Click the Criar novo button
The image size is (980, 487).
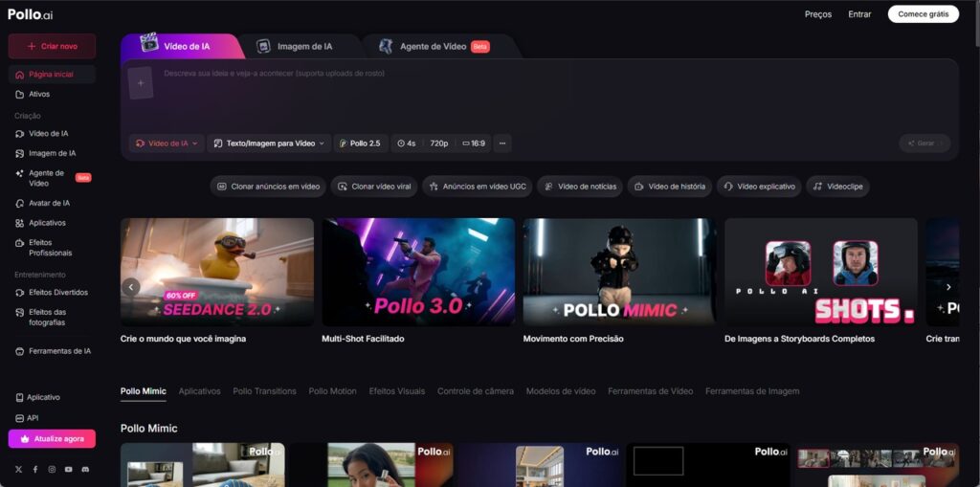[52, 46]
